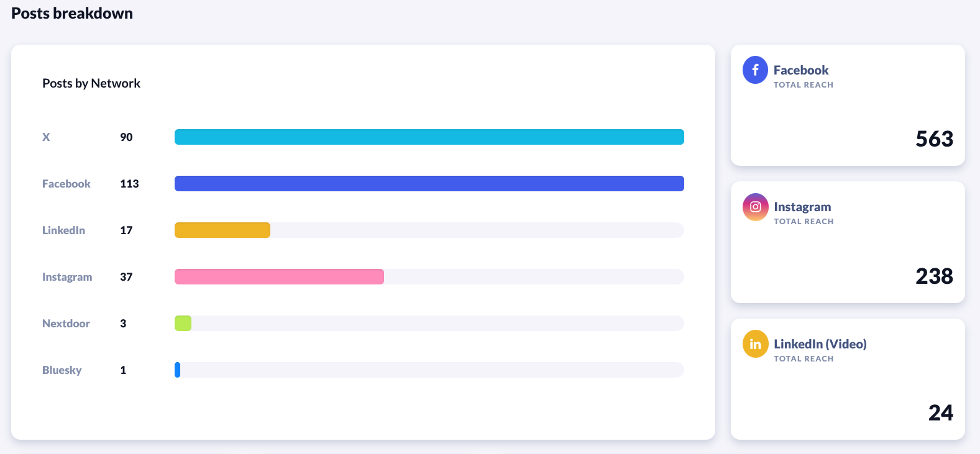980x454 pixels.
Task: Select the Instagram network row label
Action: coord(67,277)
